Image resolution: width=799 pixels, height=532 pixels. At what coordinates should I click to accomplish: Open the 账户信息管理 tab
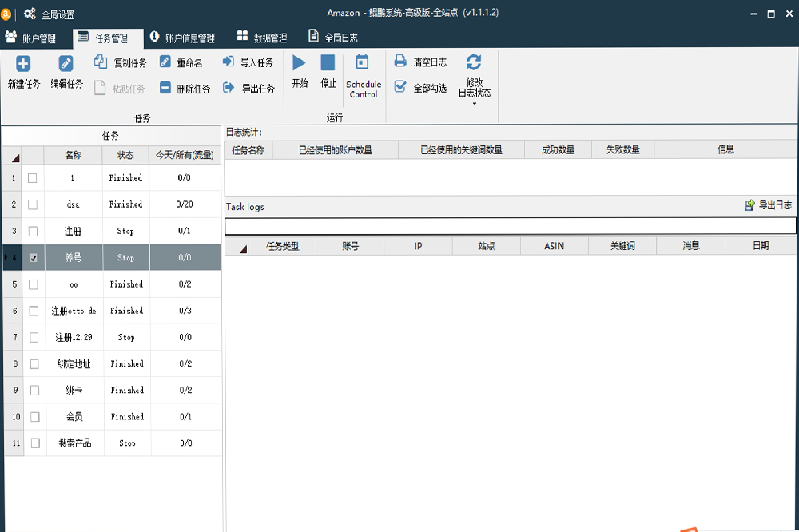(x=182, y=38)
